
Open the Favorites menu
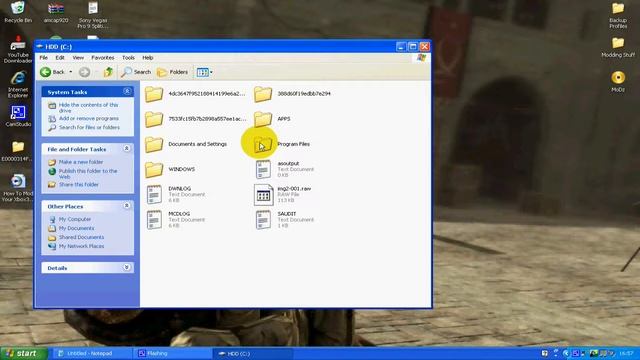102,58
